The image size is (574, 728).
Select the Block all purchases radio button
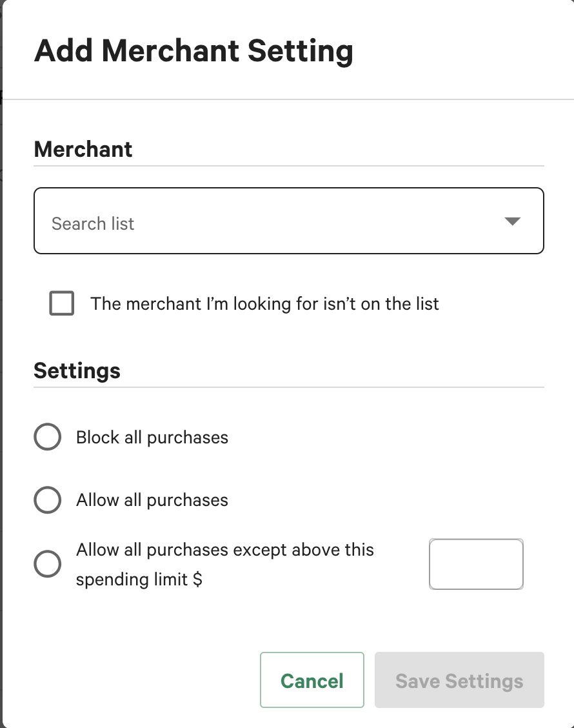[x=47, y=438]
